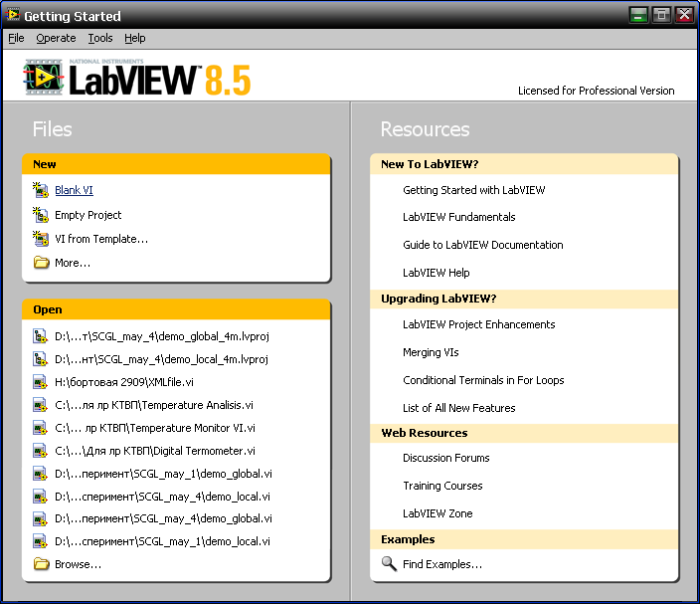This screenshot has height=604, width=700.
Task: Open LabVIEW Project Enhancements
Action: (479, 324)
